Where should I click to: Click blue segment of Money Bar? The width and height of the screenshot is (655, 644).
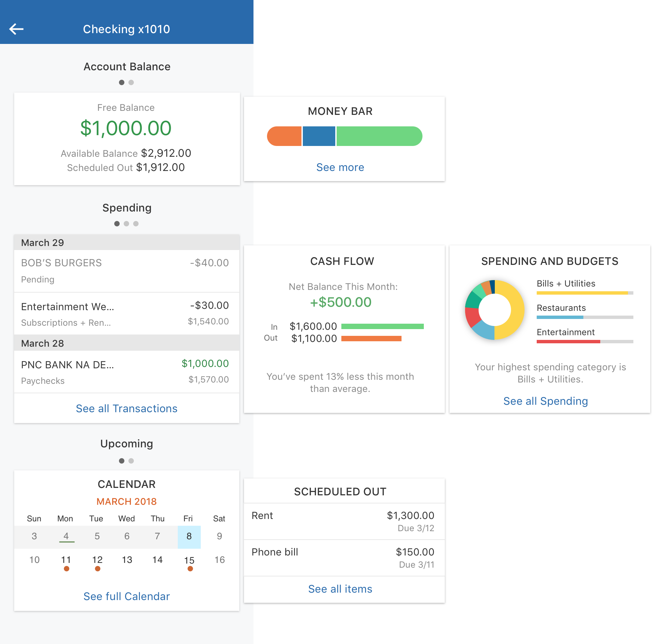click(319, 136)
